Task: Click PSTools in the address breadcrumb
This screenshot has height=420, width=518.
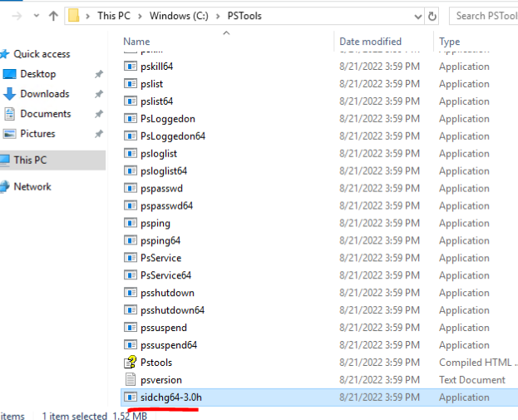Action: pyautogui.click(x=244, y=16)
